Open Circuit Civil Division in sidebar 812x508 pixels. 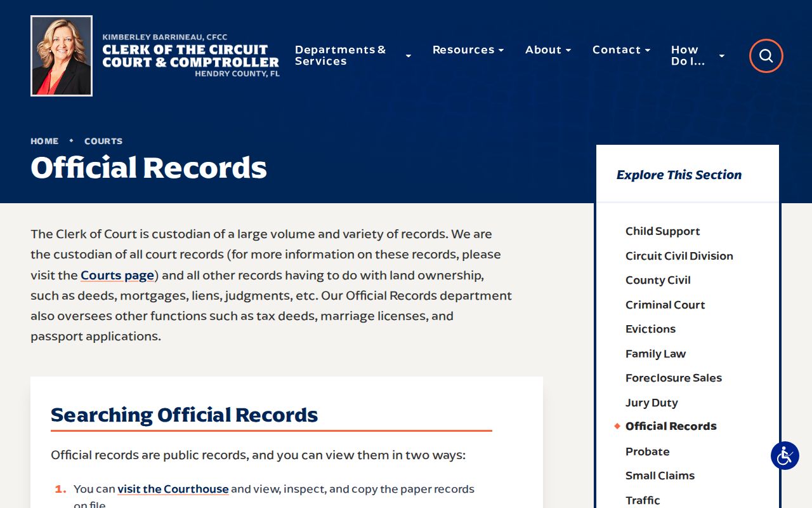click(x=679, y=256)
